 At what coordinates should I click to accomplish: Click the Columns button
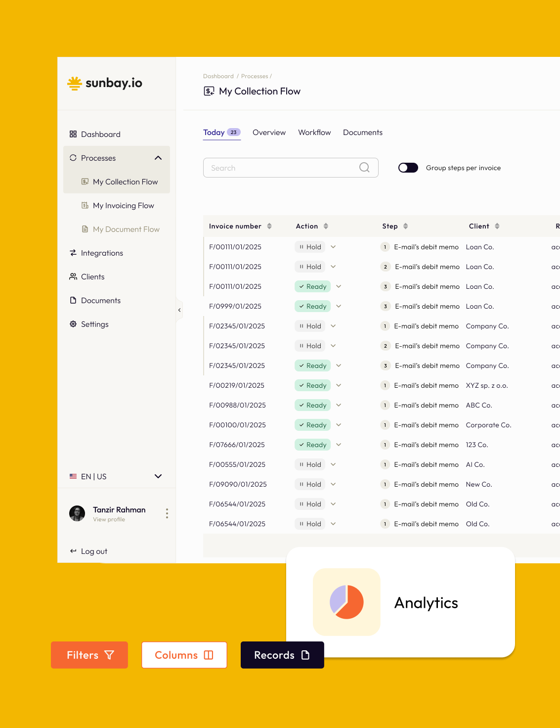click(184, 655)
